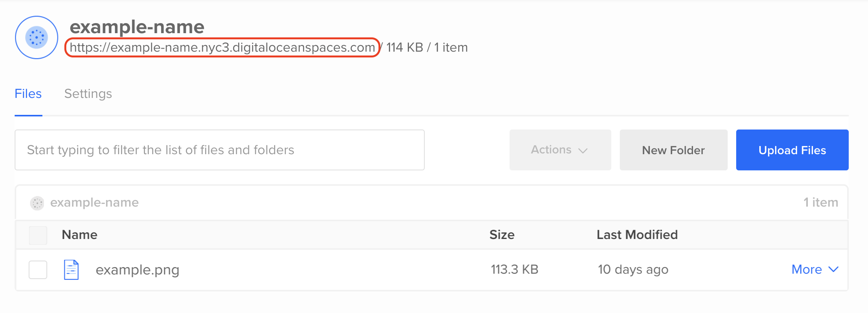The image size is (868, 313).
Task: Sort files by Name column header
Action: point(80,235)
